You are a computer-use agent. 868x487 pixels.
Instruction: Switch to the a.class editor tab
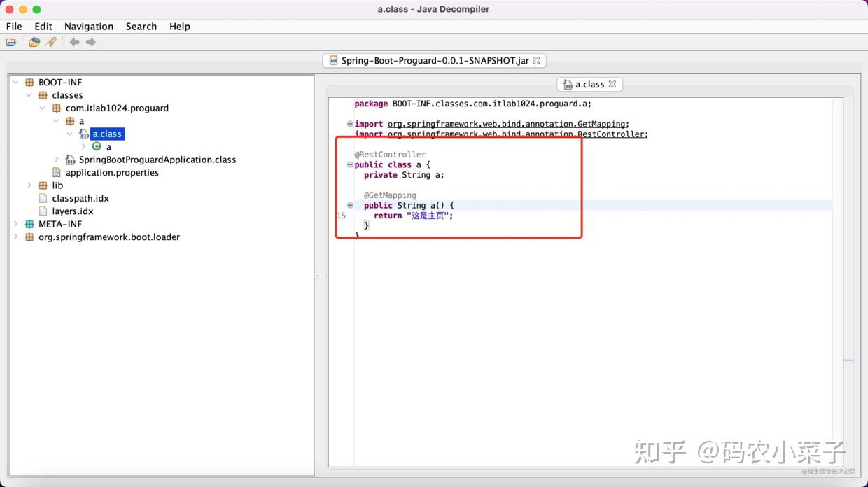click(x=589, y=84)
